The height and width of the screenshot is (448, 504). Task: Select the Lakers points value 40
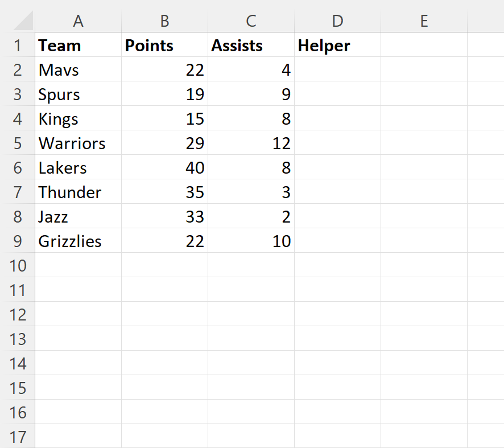(x=164, y=167)
